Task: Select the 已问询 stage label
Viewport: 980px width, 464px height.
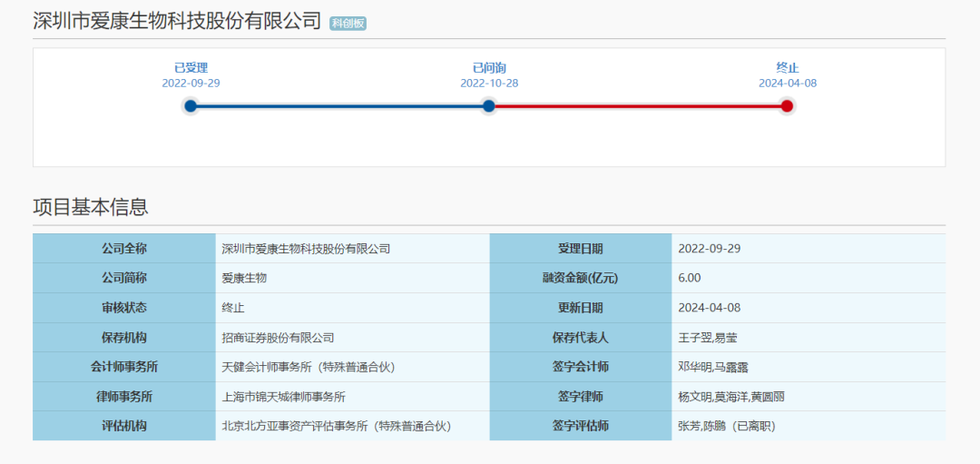Action: coord(489,67)
